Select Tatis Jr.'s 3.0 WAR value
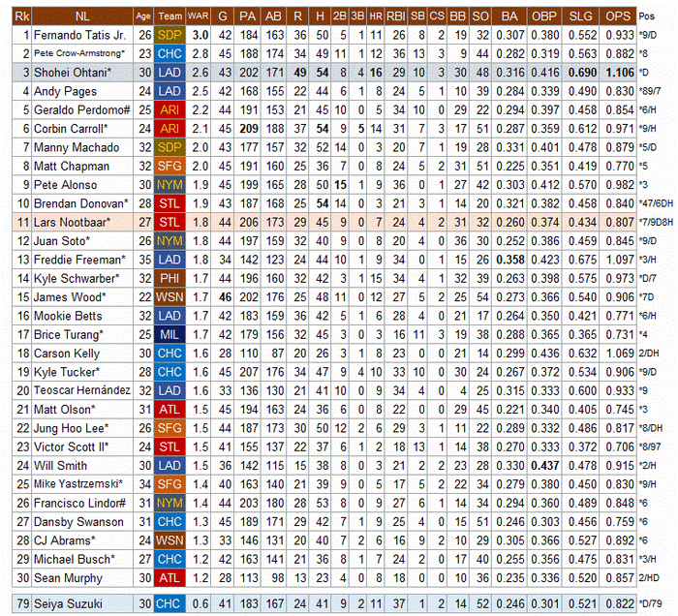 point(200,35)
